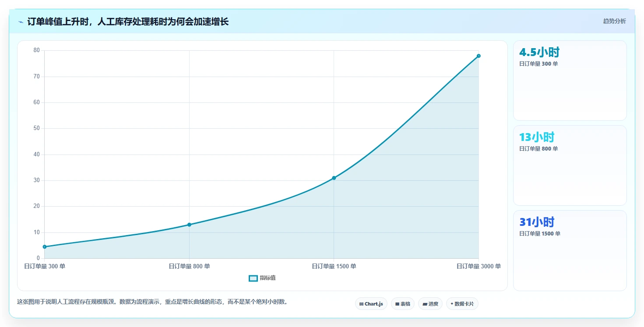Click the card caption 日订单量 300 单
Viewport: 644px width, 327px height.
(538, 64)
